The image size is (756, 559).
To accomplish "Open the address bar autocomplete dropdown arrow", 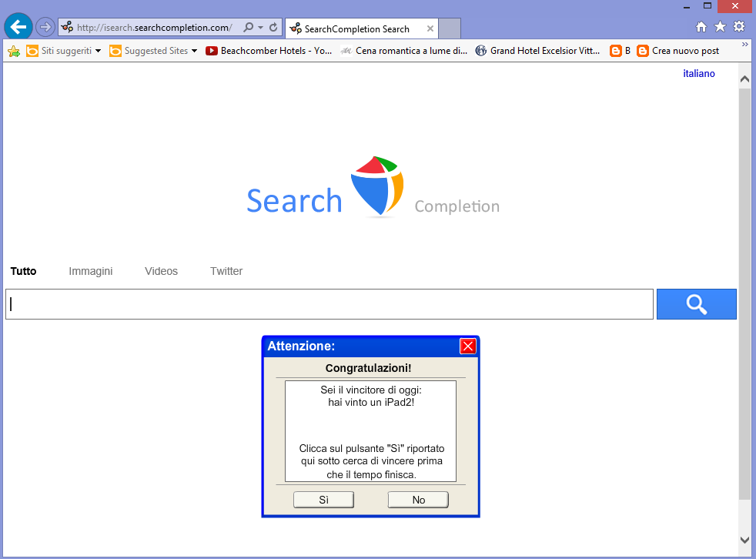I will click(x=261, y=27).
